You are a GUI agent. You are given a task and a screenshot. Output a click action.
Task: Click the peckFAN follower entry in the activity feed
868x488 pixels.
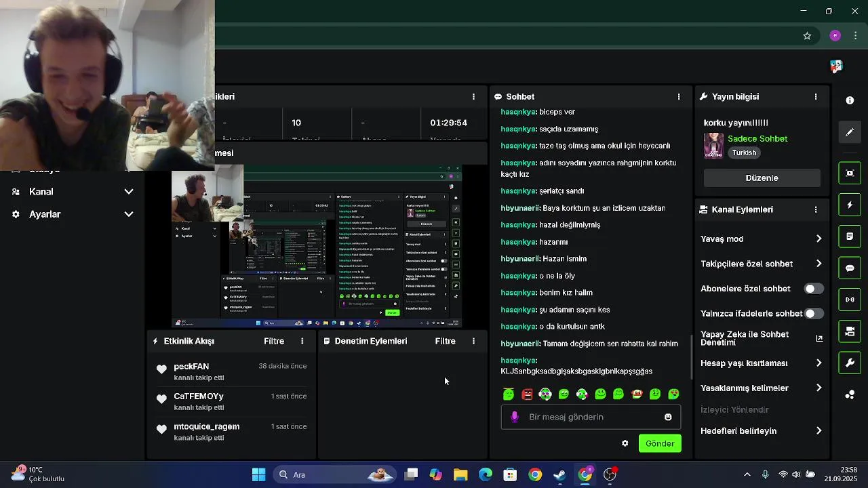pyautogui.click(x=231, y=371)
